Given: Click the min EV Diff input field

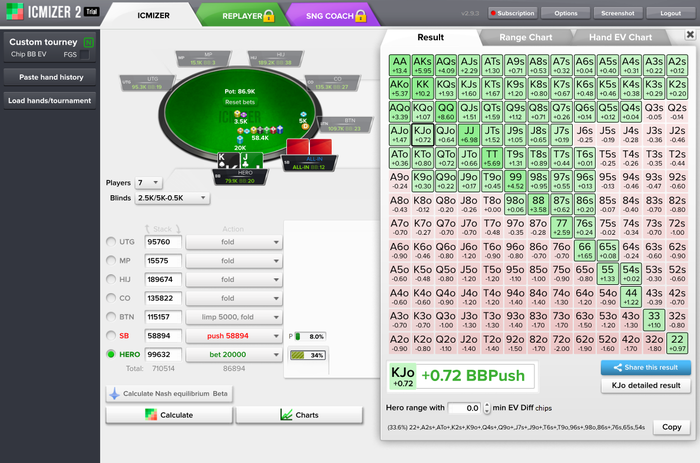Looking at the screenshot, I should pyautogui.click(x=465, y=408).
